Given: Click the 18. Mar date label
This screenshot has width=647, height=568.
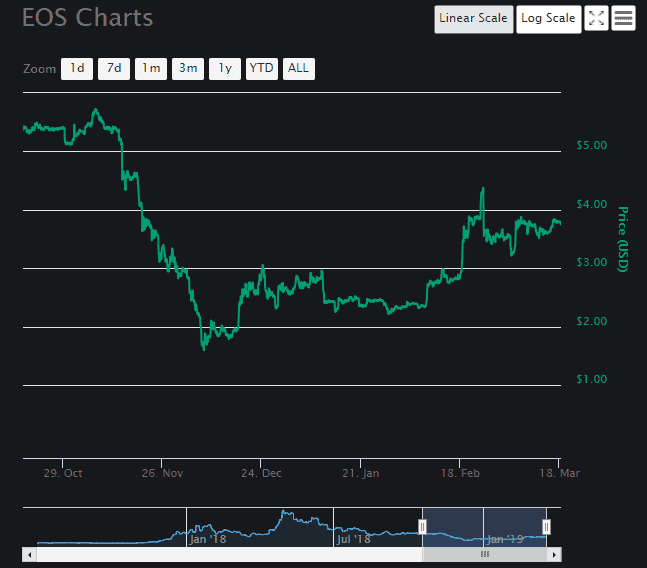Looking at the screenshot, I should [x=560, y=473].
